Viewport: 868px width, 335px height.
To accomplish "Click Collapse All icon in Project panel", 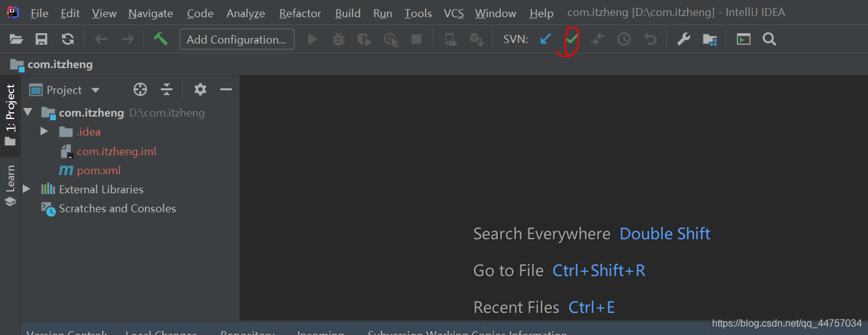I will [166, 90].
